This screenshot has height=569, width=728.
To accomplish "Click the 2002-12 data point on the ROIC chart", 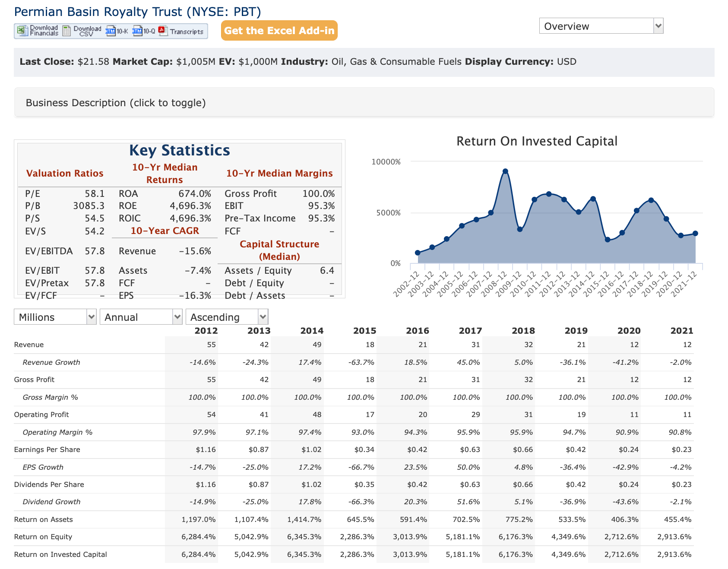I will click(418, 253).
